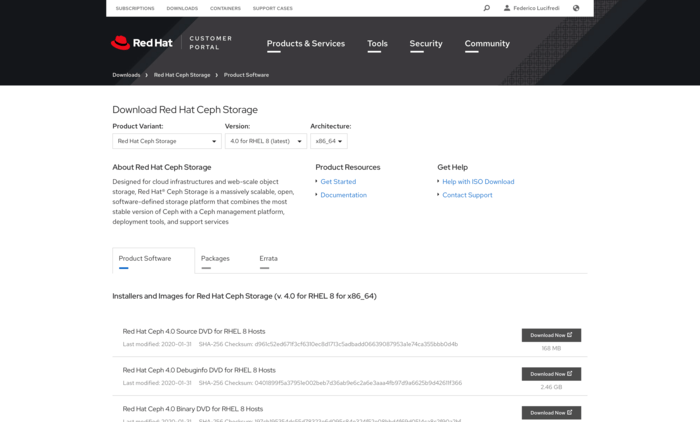This screenshot has height=422, width=700.
Task: Change the Architecture x86_64 dropdown
Action: pyautogui.click(x=329, y=141)
